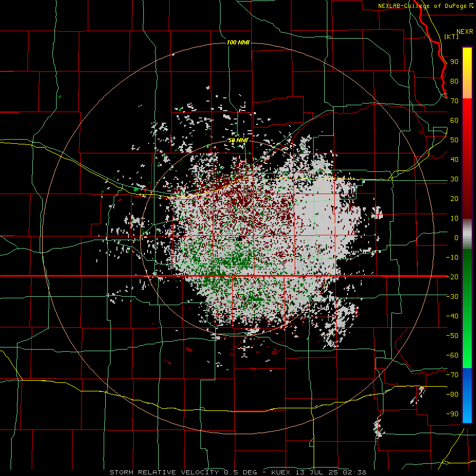Select the -20 knot scale label

pyautogui.click(x=452, y=277)
